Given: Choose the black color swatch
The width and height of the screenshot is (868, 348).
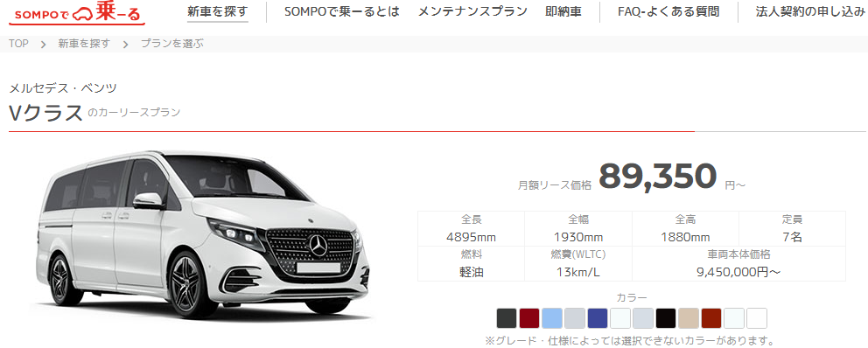Looking at the screenshot, I should [x=666, y=318].
